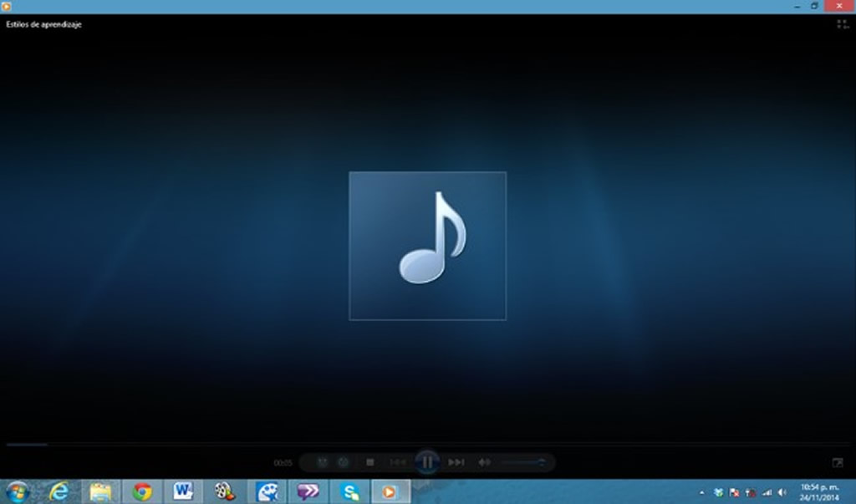Open the Windows Start menu
The width and height of the screenshot is (856, 504).
[x=18, y=491]
